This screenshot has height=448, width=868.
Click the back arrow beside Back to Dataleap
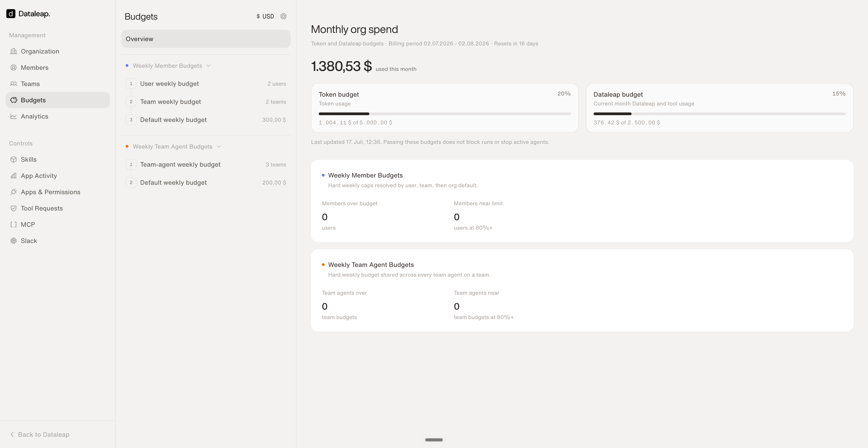(x=12, y=434)
